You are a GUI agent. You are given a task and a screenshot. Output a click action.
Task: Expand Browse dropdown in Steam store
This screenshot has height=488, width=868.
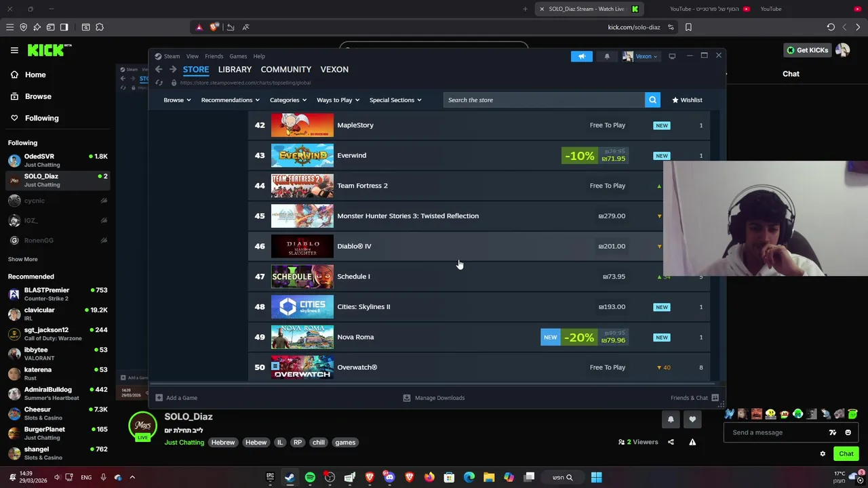177,100
